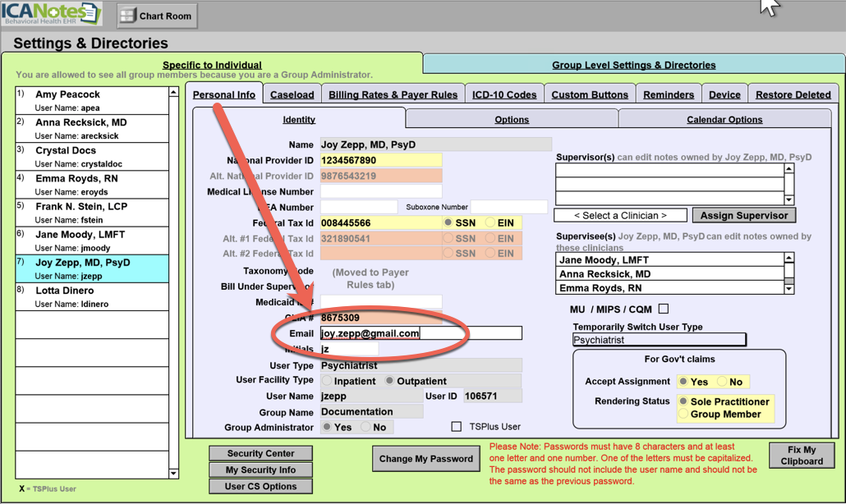Select EIN for Federal Tax Id
Viewport: 846px width, 504px height.
(490, 223)
